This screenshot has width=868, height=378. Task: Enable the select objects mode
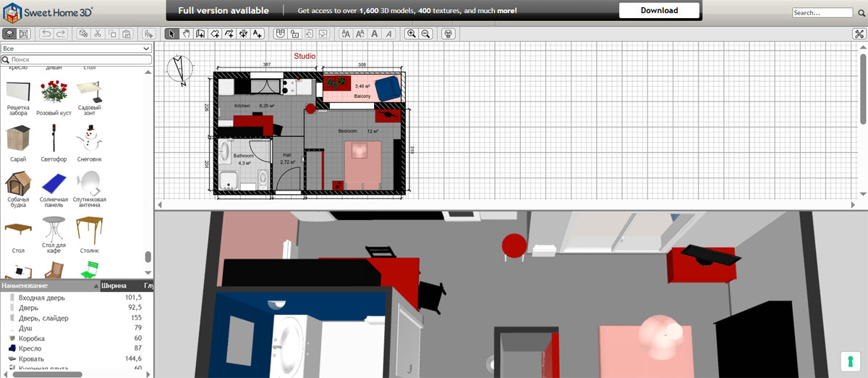coord(171,34)
